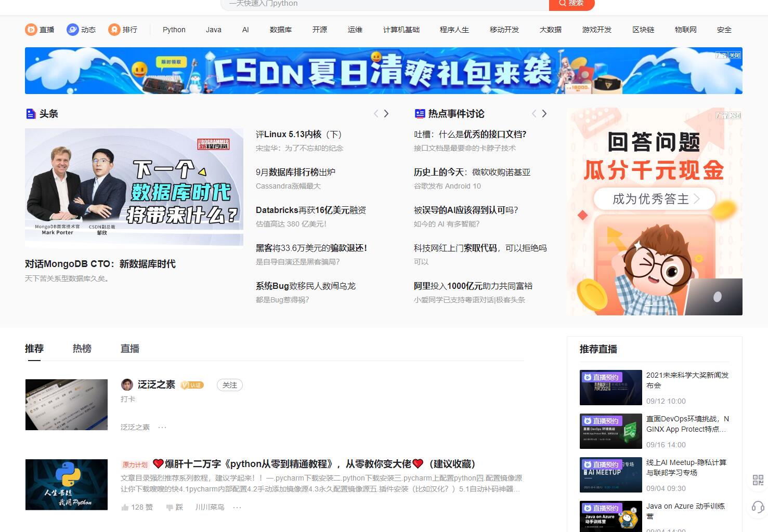
Task: Click inside the 一天快速入门python search field
Action: click(364, 4)
